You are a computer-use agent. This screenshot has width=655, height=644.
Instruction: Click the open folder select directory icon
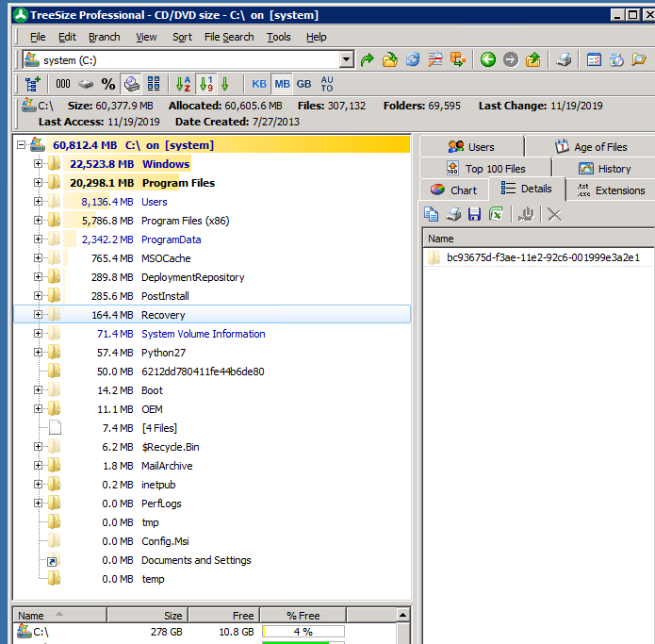[x=390, y=59]
